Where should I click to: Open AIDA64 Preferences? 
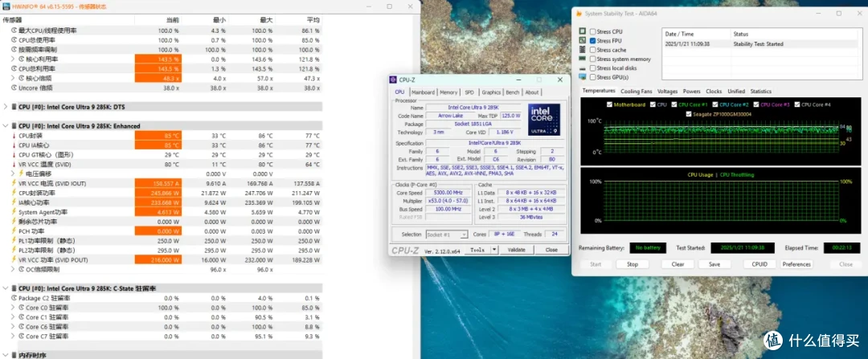click(x=796, y=264)
